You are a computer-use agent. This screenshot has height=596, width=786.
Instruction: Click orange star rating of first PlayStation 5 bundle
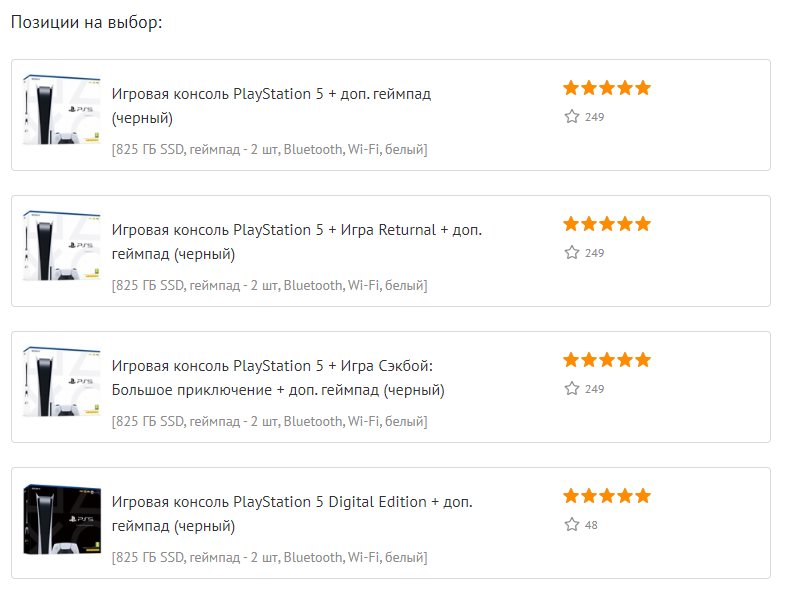(x=607, y=88)
